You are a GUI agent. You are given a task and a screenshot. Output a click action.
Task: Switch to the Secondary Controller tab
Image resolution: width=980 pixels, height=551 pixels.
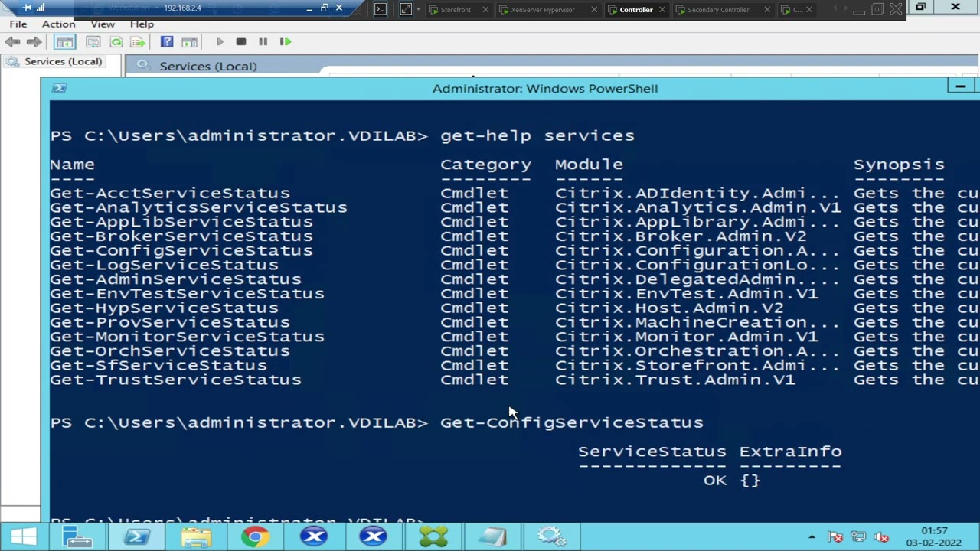[x=718, y=10]
